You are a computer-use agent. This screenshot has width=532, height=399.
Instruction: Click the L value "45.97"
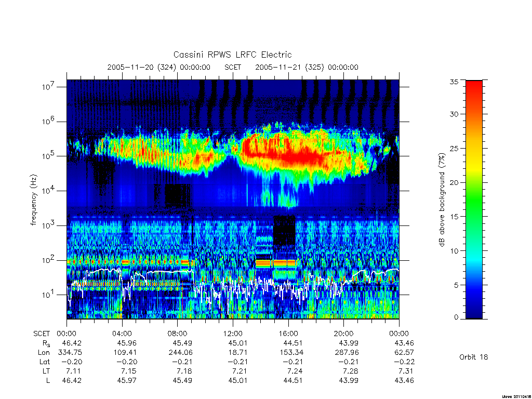tap(127, 381)
